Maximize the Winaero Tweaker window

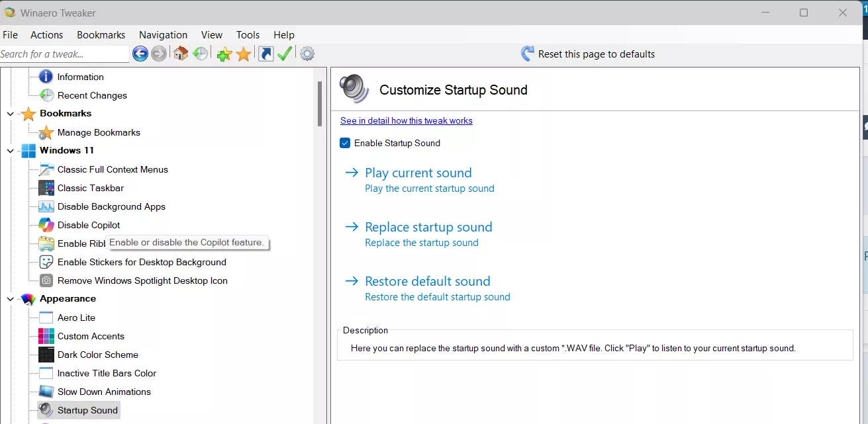(x=804, y=13)
